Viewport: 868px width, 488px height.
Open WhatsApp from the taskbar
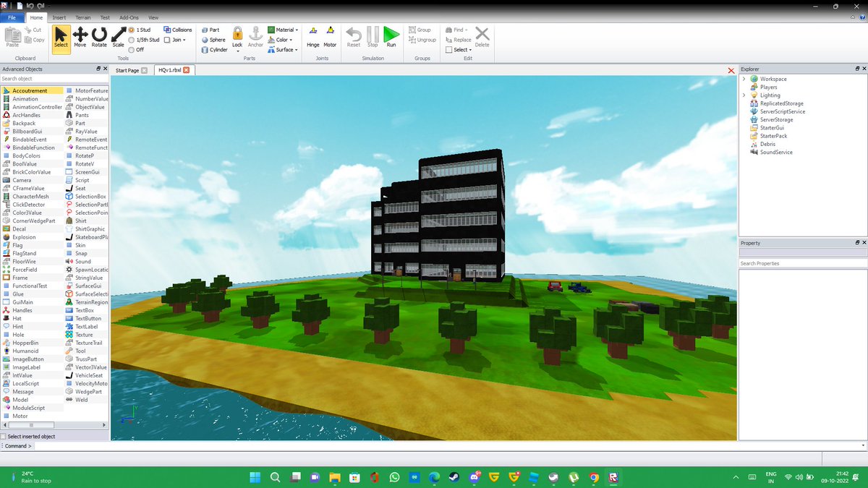click(x=394, y=477)
